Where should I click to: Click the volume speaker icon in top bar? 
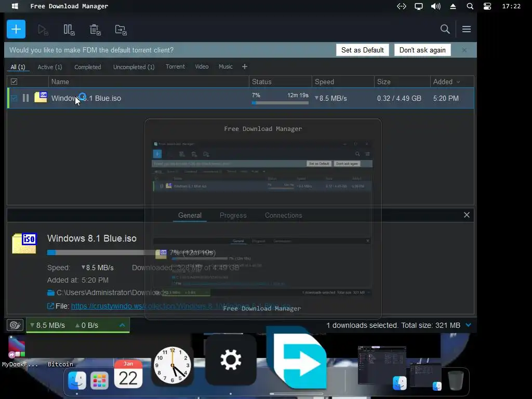tap(436, 6)
